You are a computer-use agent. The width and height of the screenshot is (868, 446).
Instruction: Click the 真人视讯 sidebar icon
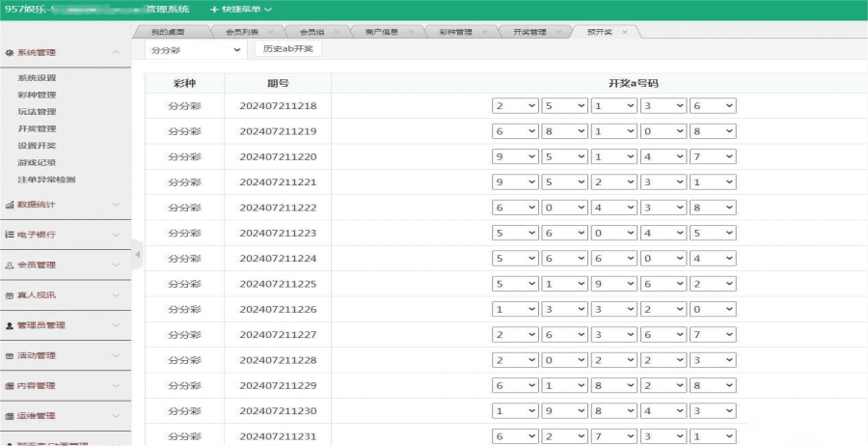10,295
